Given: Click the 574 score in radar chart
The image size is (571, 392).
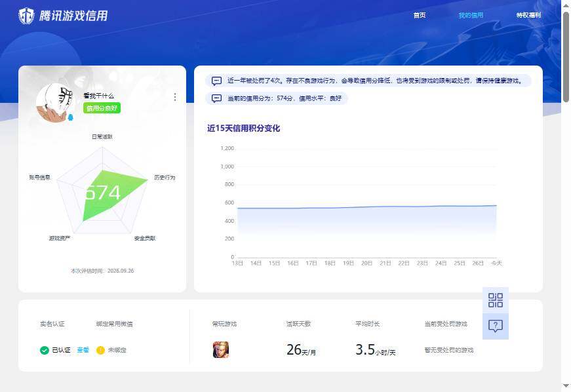Looking at the screenshot, I should (102, 193).
